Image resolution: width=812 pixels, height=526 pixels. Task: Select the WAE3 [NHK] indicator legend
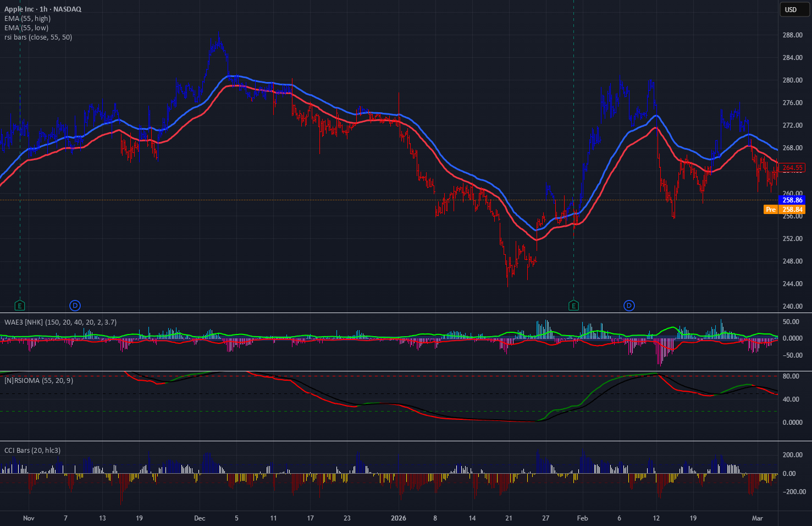click(60, 322)
